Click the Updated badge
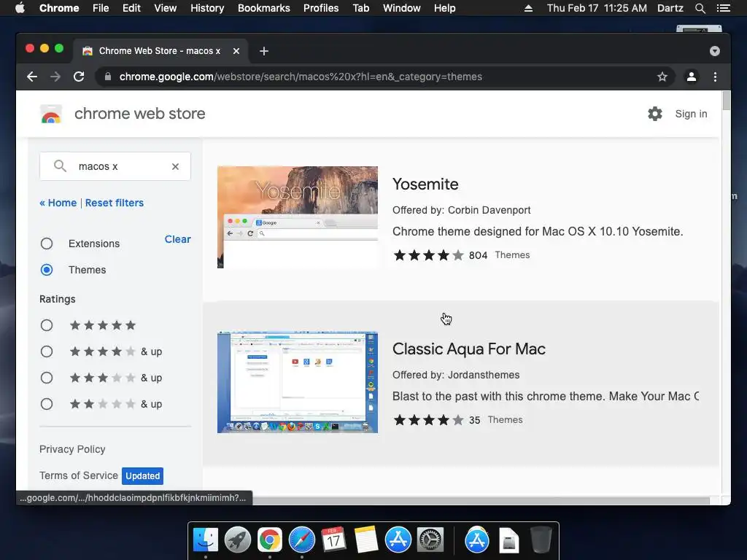Viewport: 747px width, 560px height. pyautogui.click(x=142, y=475)
